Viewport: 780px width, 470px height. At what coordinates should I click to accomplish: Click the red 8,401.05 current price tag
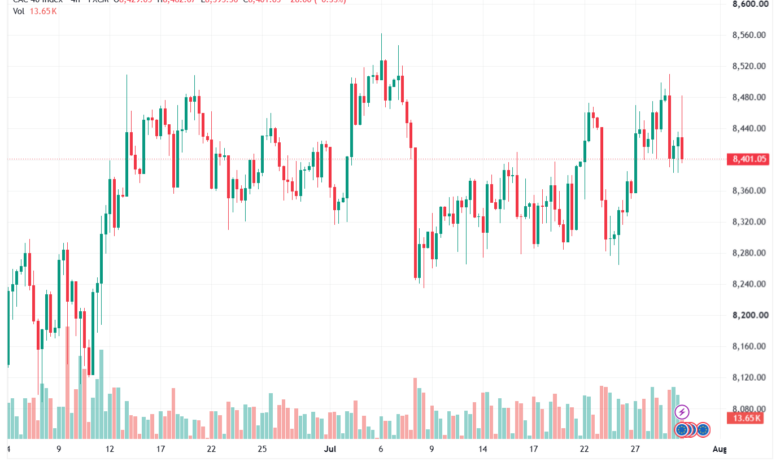[x=748, y=159]
